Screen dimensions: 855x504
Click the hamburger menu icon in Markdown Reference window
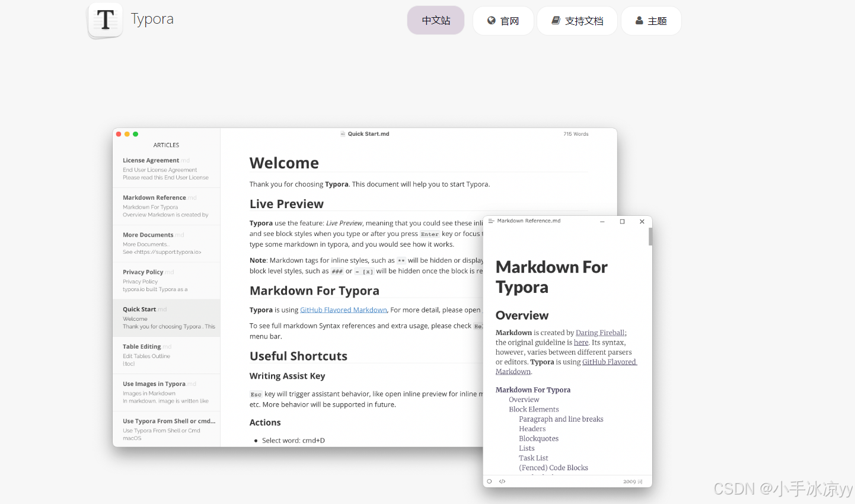click(491, 221)
